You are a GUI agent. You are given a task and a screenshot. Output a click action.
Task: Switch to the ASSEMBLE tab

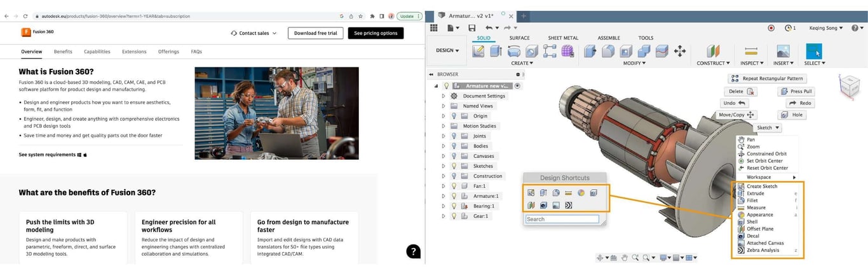(609, 38)
